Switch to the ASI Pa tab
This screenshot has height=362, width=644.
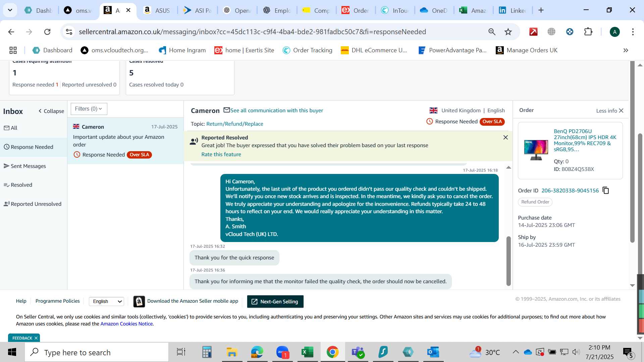click(197, 10)
